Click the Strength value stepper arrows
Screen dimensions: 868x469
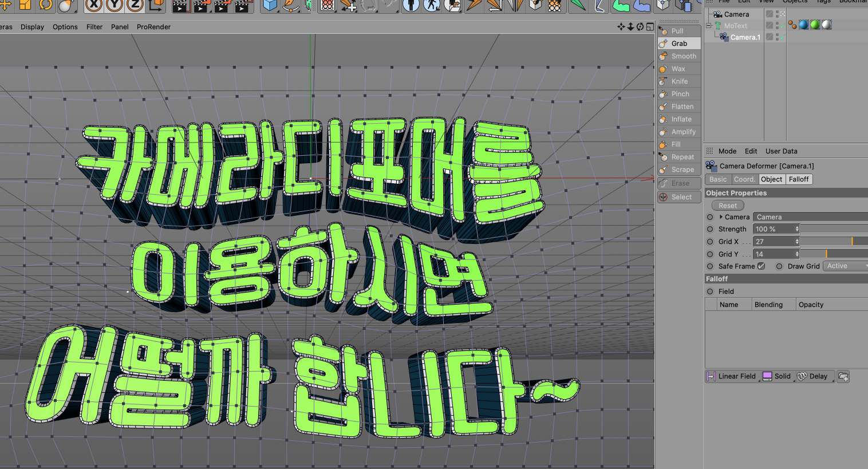[797, 229]
